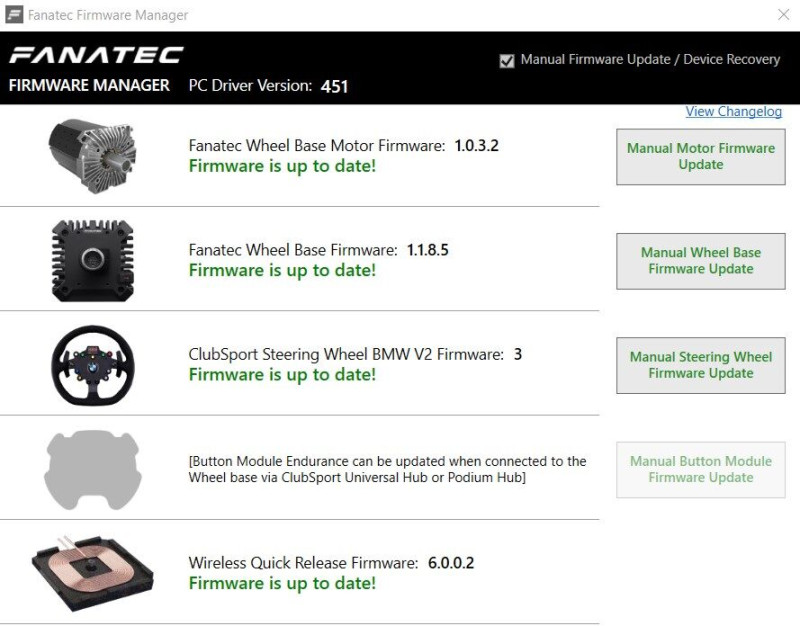The width and height of the screenshot is (800, 626).
Task: Click the motor firmware version 1.0.3.2
Action: tap(476, 146)
